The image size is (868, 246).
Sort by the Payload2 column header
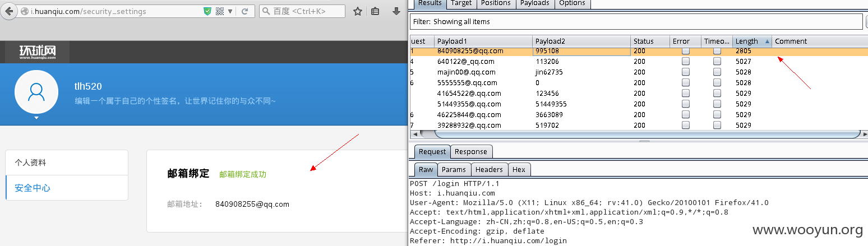[581, 41]
